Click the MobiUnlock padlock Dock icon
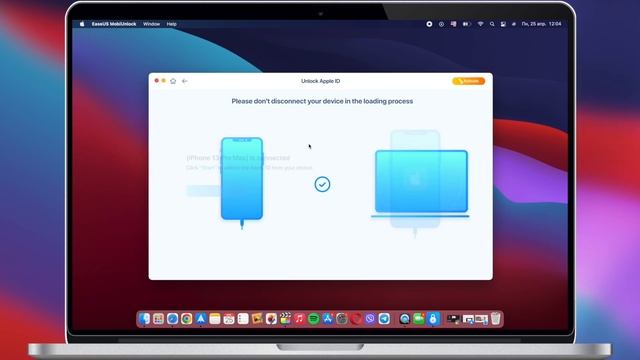Image resolution: width=640 pixels, height=360 pixels. coord(433,319)
